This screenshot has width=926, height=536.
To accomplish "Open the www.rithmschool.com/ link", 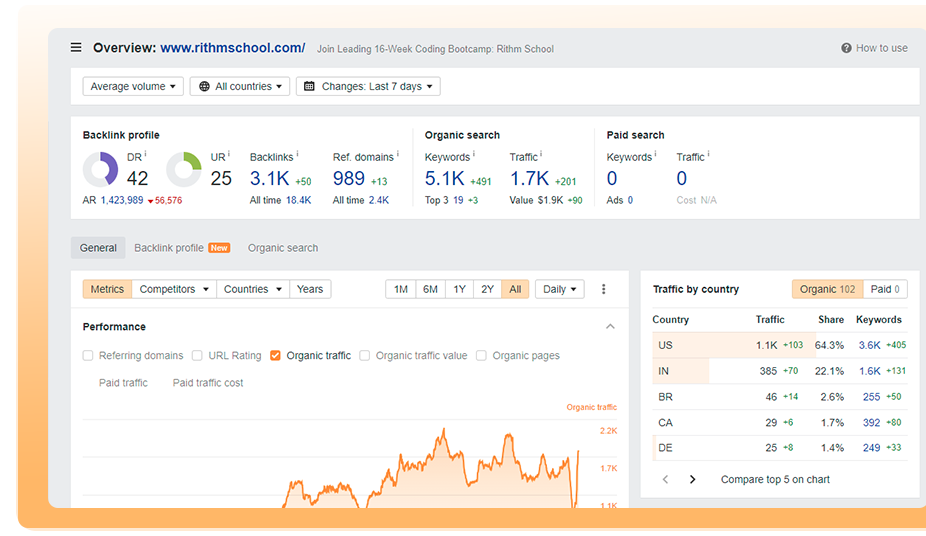I will (233, 48).
